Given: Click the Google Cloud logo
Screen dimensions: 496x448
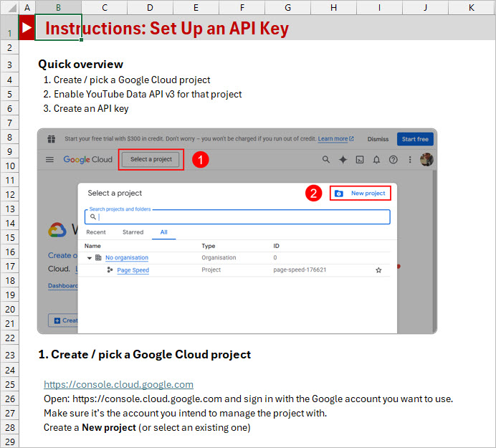Looking at the screenshot, I should 87,159.
